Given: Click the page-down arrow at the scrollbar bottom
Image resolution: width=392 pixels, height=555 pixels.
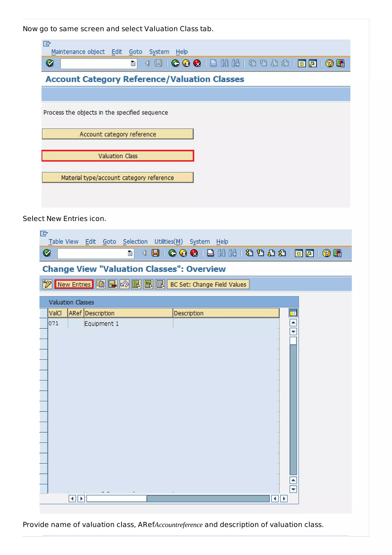Looking at the screenshot, I should [x=293, y=489].
